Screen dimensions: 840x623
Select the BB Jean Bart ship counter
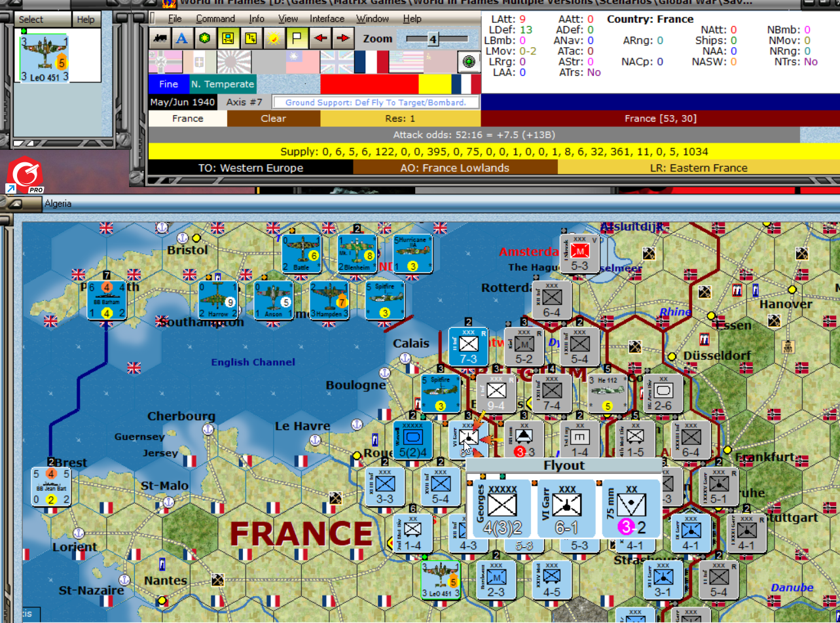pos(50,486)
